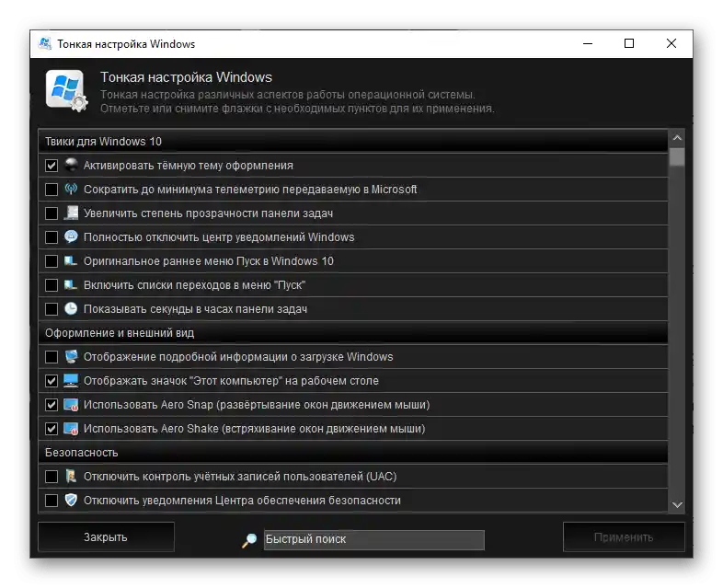Click the UAC user account icon

tap(71, 476)
